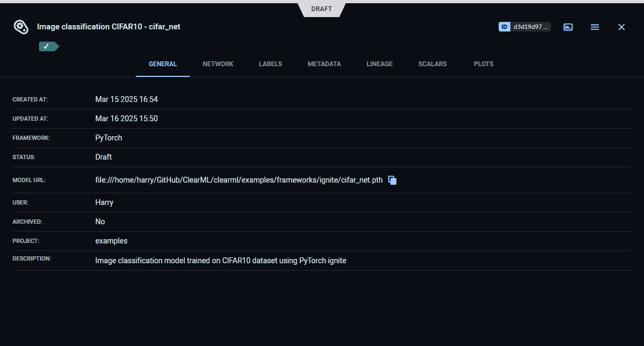Go to the Plots tab
The width and height of the screenshot is (644, 346).
click(484, 64)
